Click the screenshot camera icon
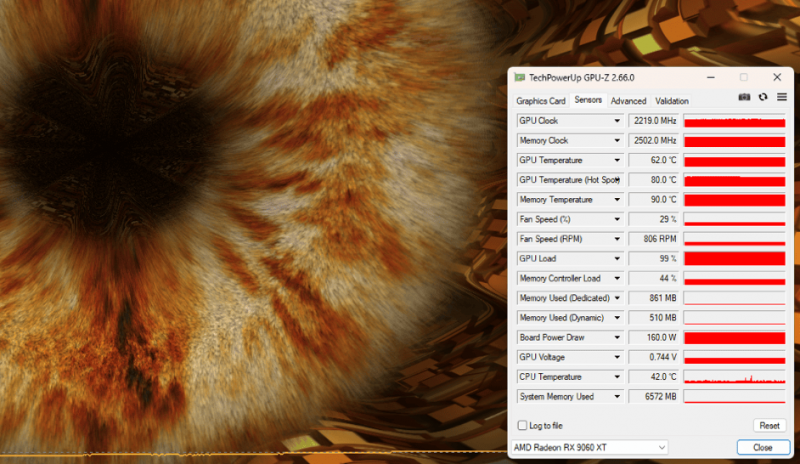This screenshot has width=800, height=464. click(744, 97)
